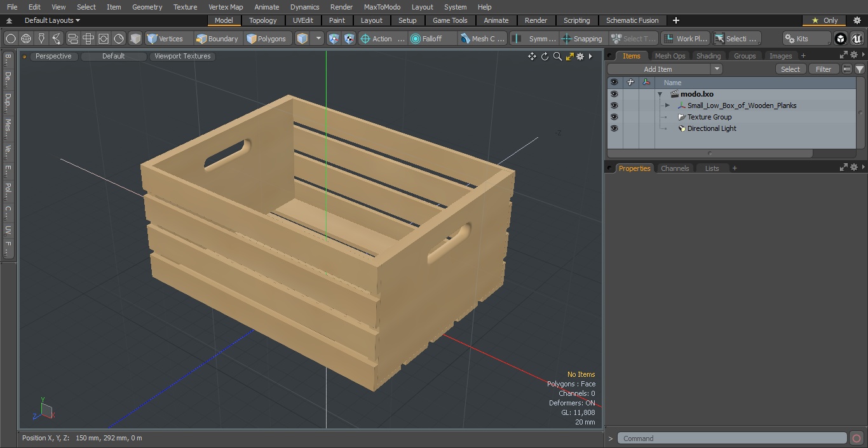Image resolution: width=868 pixels, height=448 pixels.
Task: Open the Perspective view type dropdown
Action: click(53, 57)
